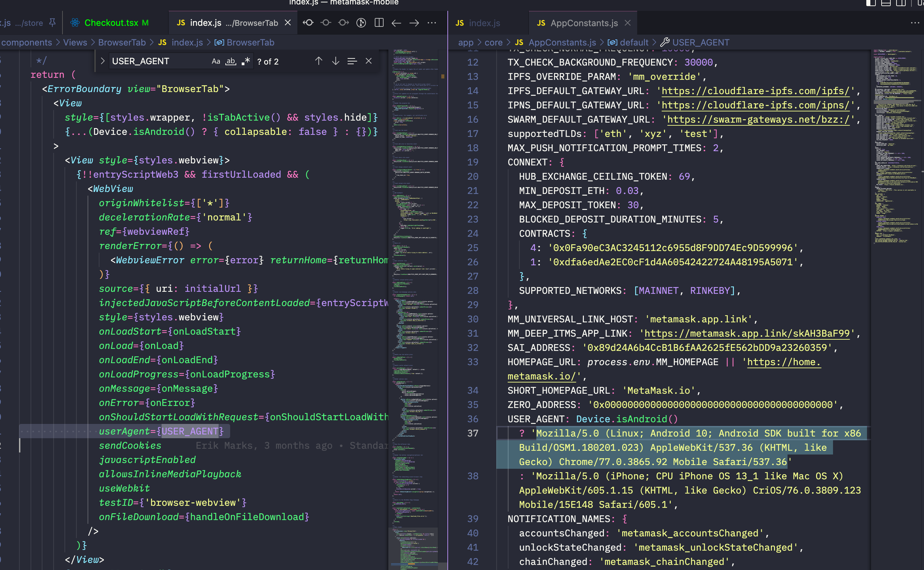Click the USER_AGENT find input field
Image resolution: width=924 pixels, height=570 pixels.
pos(158,61)
